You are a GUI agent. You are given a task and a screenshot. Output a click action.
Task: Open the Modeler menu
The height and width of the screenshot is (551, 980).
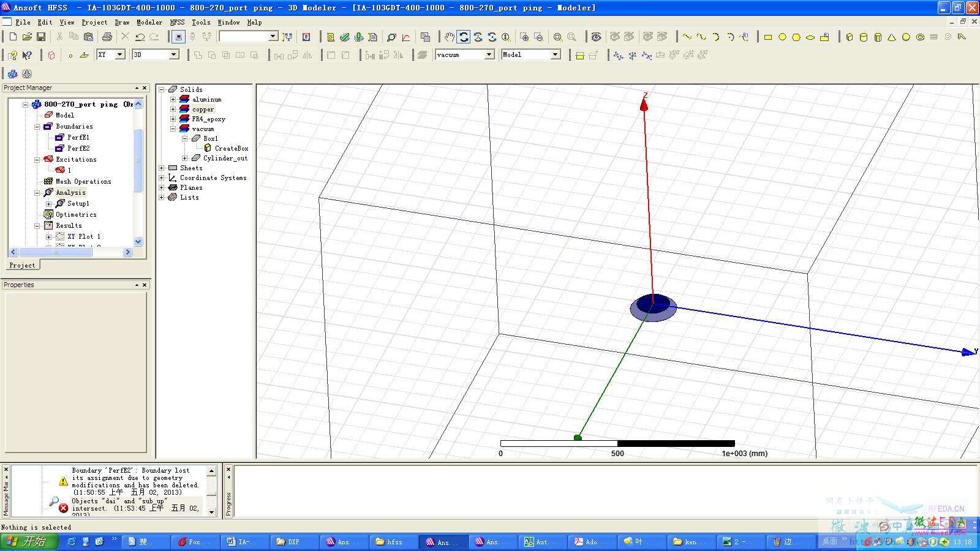coord(149,22)
